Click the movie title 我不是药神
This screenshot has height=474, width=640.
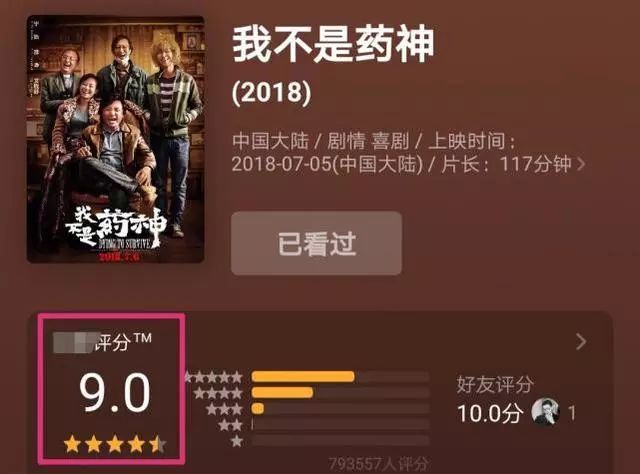(x=333, y=44)
